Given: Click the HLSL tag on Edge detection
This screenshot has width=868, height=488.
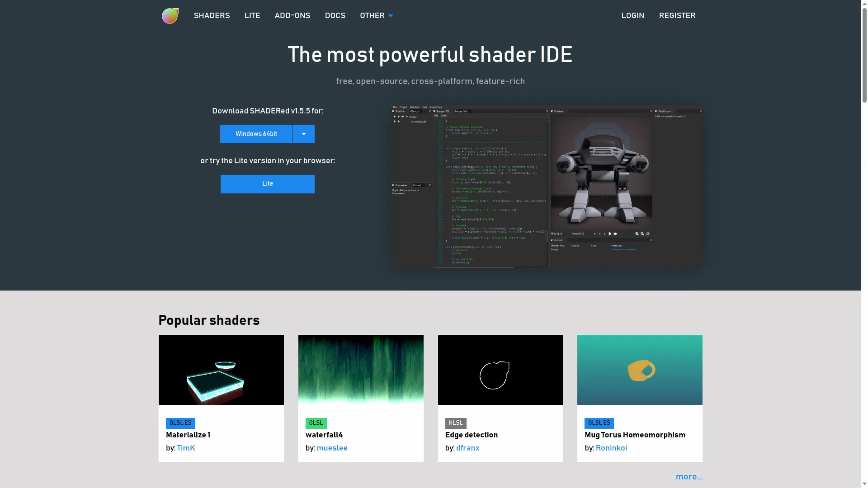Looking at the screenshot, I should [456, 423].
